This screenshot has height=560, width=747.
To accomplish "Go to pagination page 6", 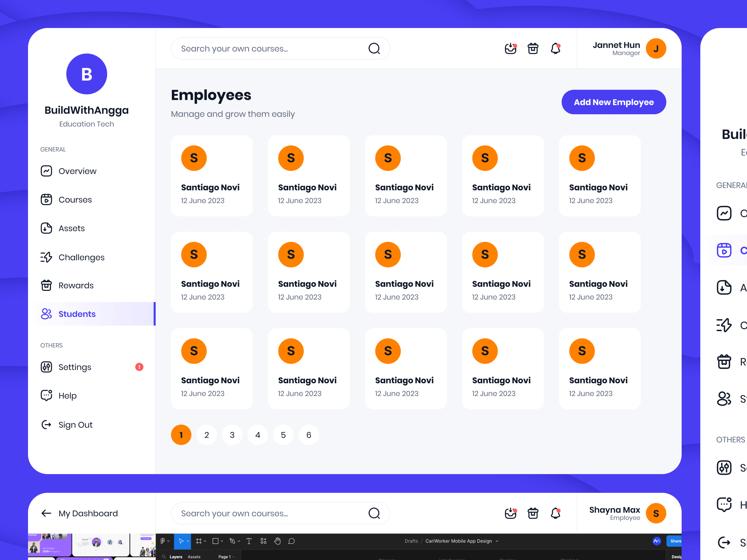I will click(309, 435).
